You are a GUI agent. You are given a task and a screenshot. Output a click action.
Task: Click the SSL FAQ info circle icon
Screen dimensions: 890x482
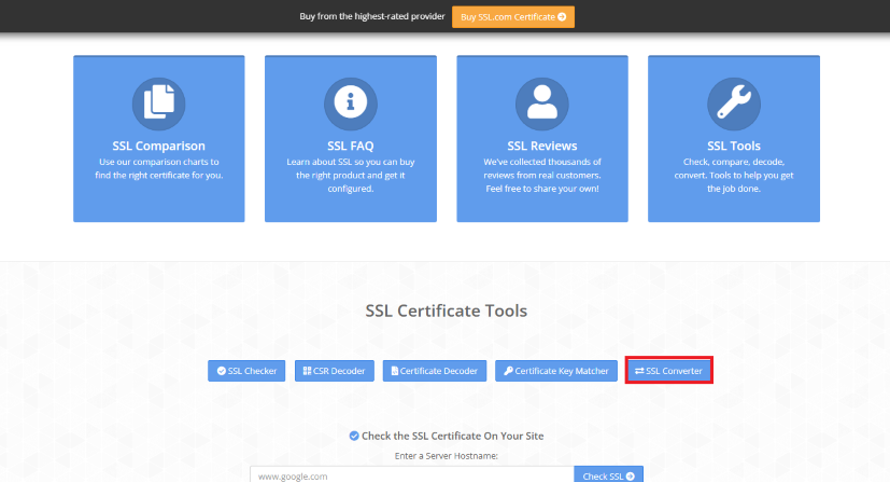tap(350, 101)
